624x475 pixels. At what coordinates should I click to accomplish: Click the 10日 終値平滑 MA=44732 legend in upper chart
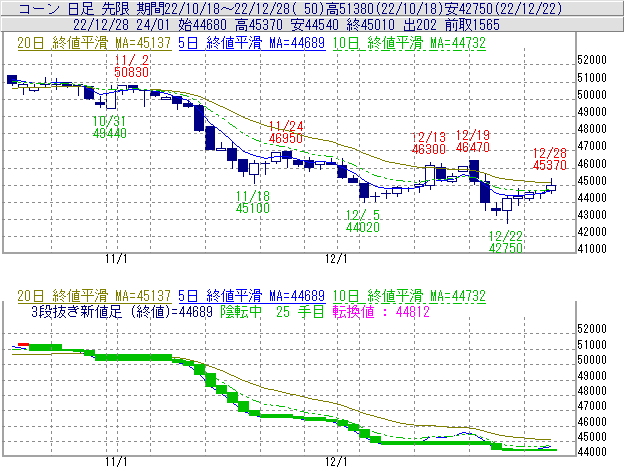(x=409, y=43)
